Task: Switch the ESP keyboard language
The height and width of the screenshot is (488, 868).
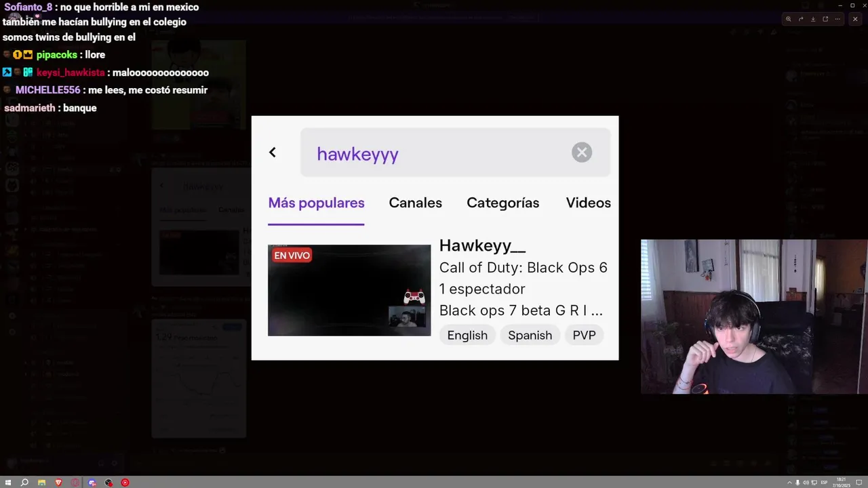Action: pyautogui.click(x=825, y=483)
